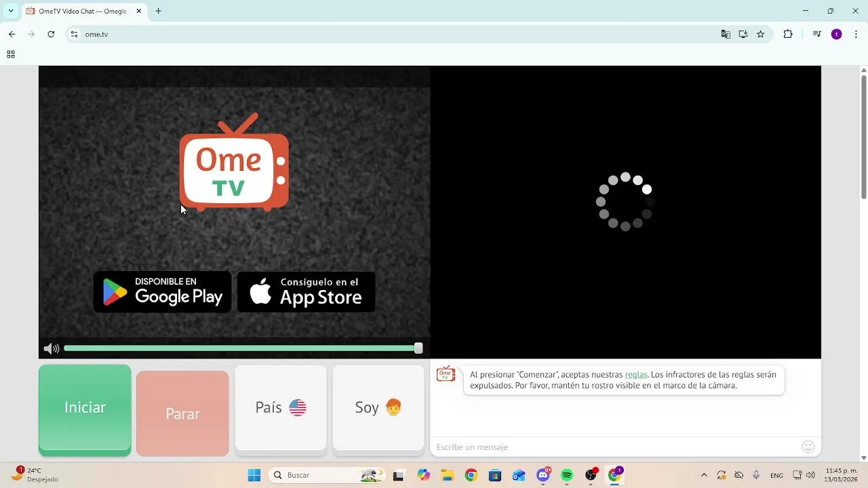The image size is (868, 488).
Task: Open Microsoft Store from the taskbar
Action: click(x=495, y=475)
